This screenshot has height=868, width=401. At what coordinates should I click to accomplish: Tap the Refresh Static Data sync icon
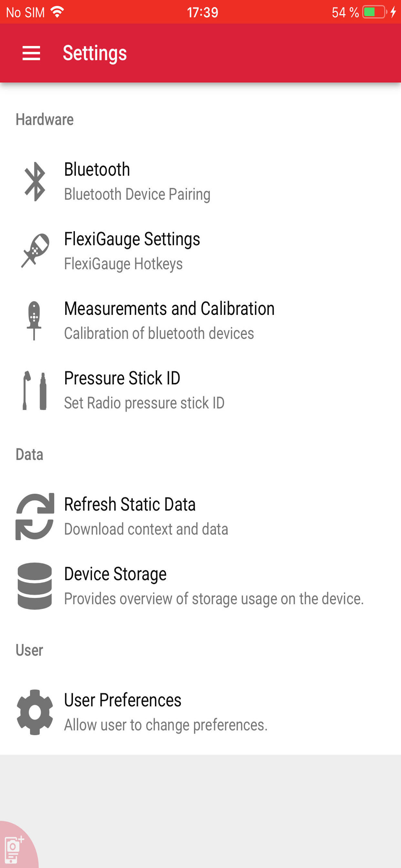35,516
